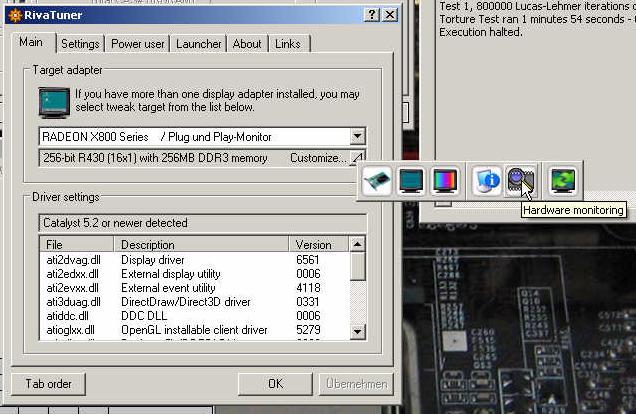Click the OpenGL installable client driver description
Image resolution: width=636 pixels, height=414 pixels.
click(194, 330)
